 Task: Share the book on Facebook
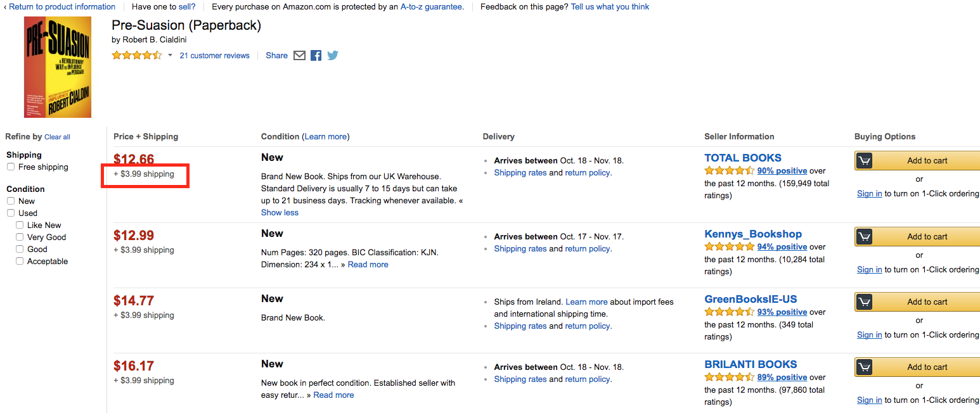tap(316, 56)
